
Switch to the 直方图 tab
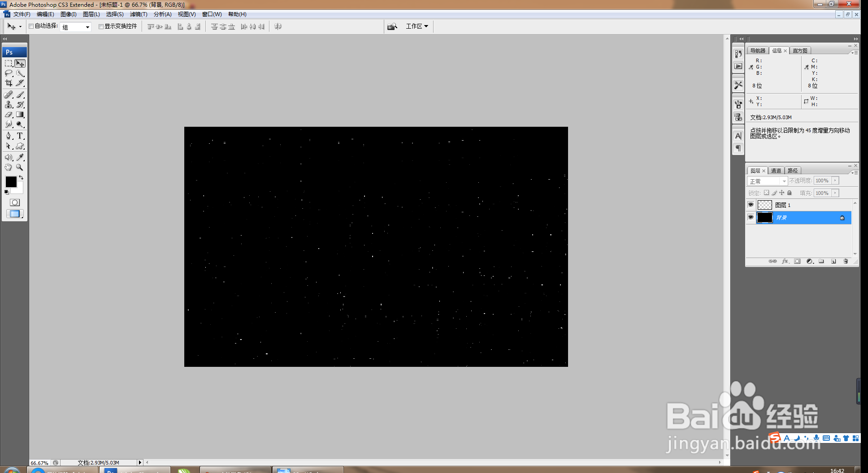[800, 51]
